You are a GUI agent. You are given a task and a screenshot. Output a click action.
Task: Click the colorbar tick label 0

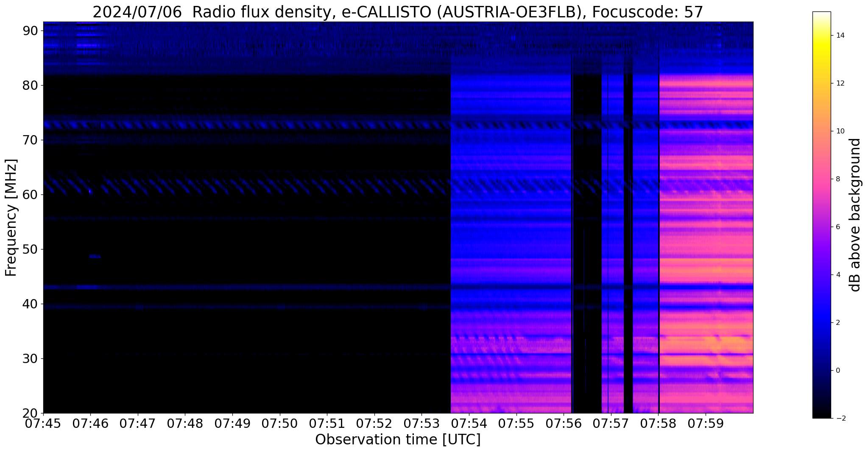tap(837, 371)
